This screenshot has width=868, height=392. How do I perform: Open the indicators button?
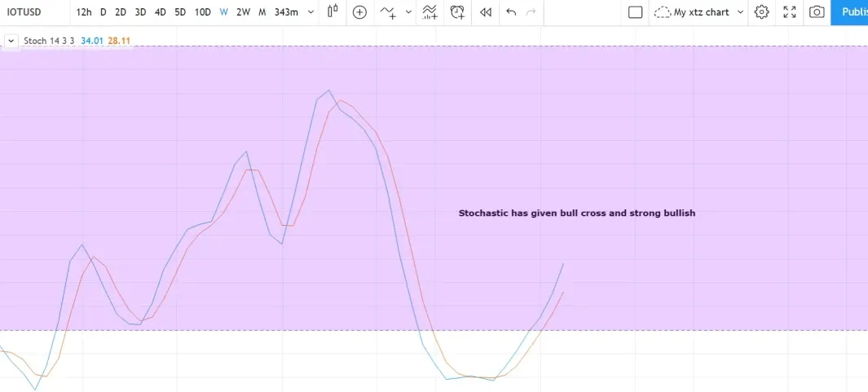pos(389,12)
